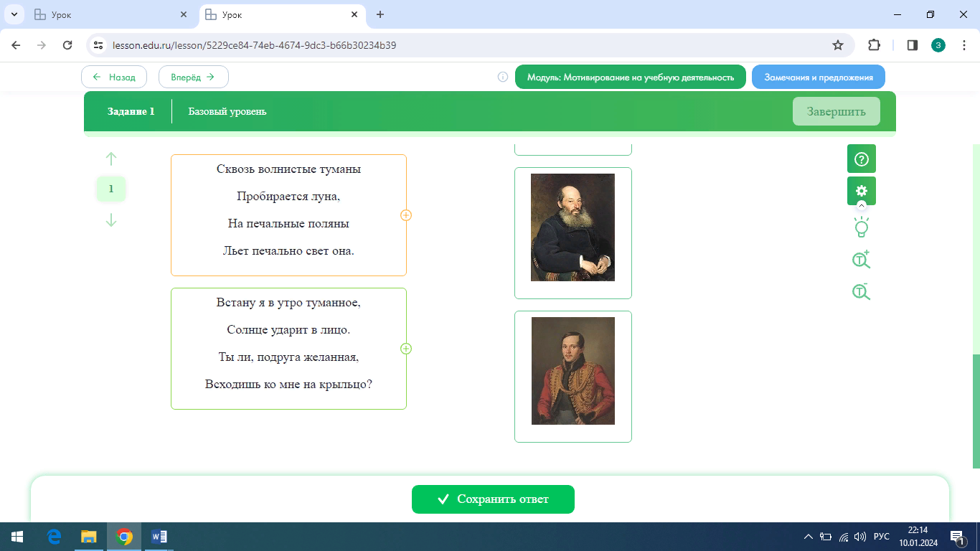Open Chrome three-dot menu
This screenshot has width=980, height=551.
click(964, 45)
